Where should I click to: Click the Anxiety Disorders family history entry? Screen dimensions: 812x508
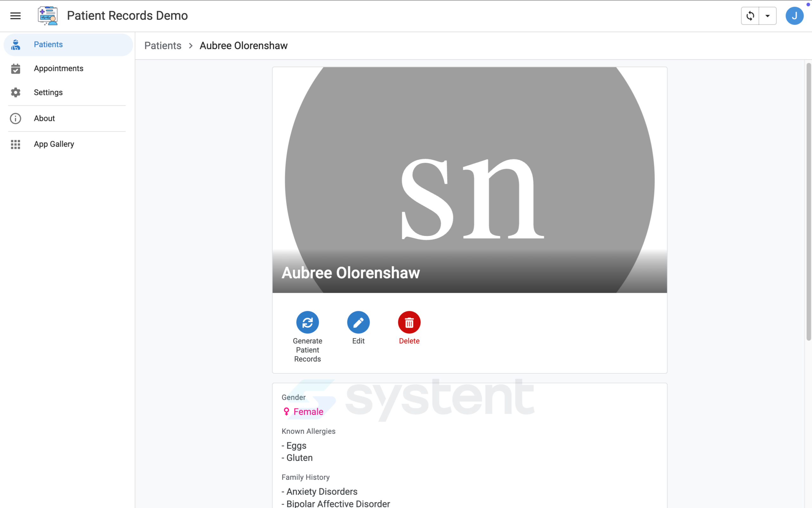pyautogui.click(x=319, y=491)
